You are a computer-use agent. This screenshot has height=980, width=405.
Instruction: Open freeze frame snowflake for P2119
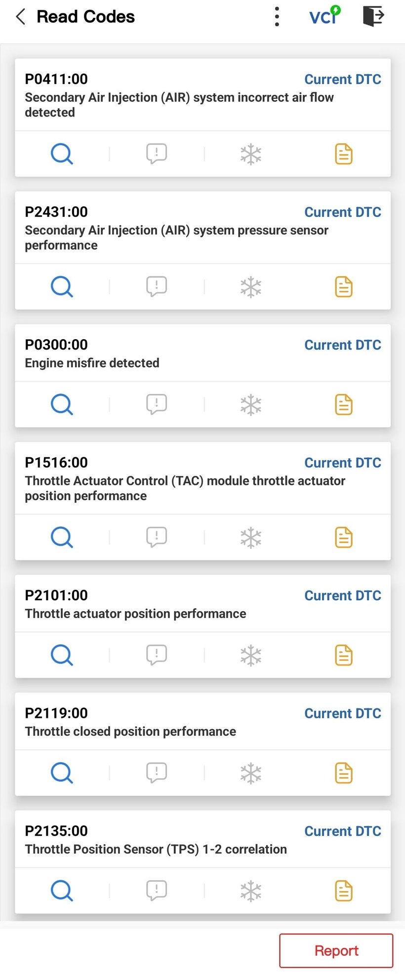pos(250,773)
